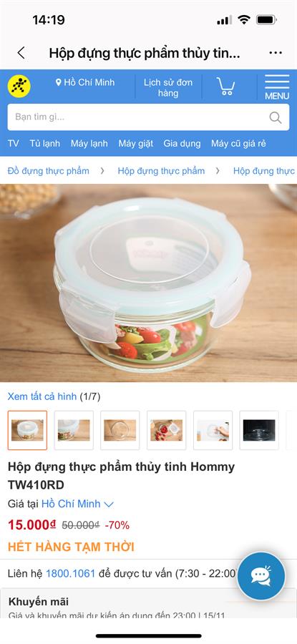Select the "Tủ lạnh" category tab
Image resolution: width=297 pixels, height=644 pixels.
(x=44, y=143)
